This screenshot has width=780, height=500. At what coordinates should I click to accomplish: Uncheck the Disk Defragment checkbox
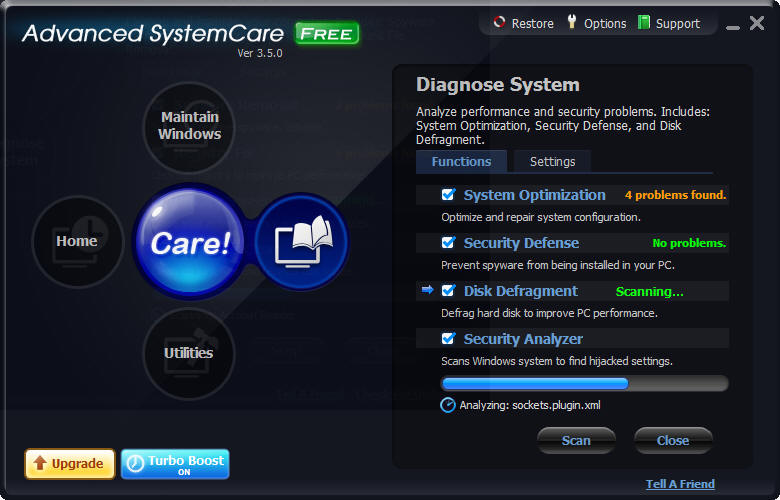[x=448, y=291]
